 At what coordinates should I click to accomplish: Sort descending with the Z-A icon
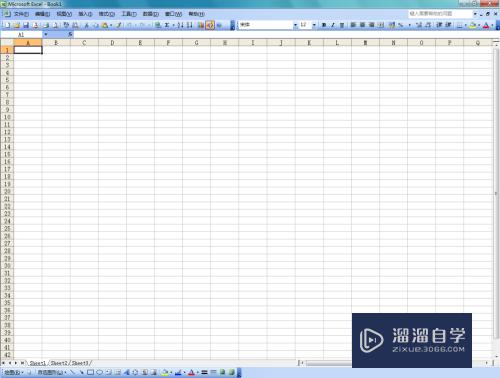[x=189, y=25]
